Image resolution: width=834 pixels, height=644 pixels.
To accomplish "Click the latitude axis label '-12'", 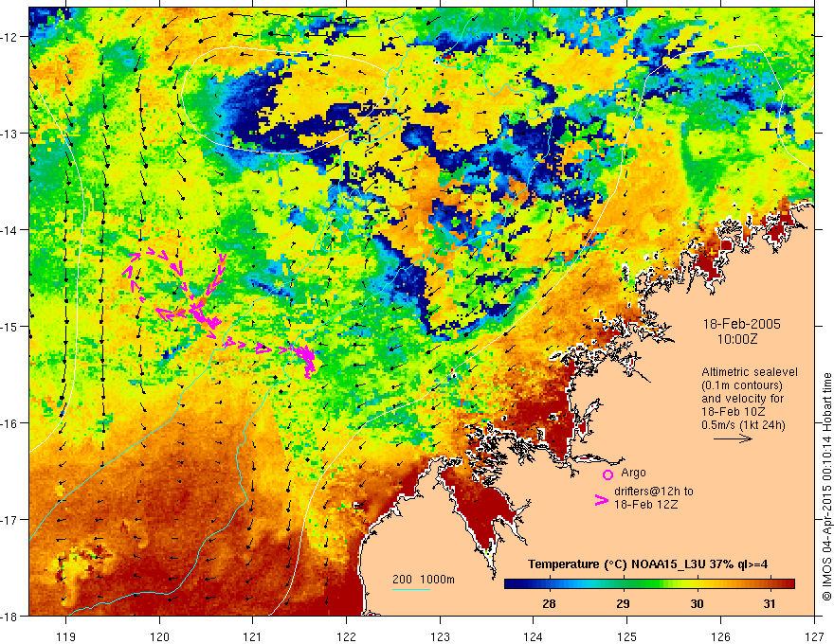I will 10,37.
